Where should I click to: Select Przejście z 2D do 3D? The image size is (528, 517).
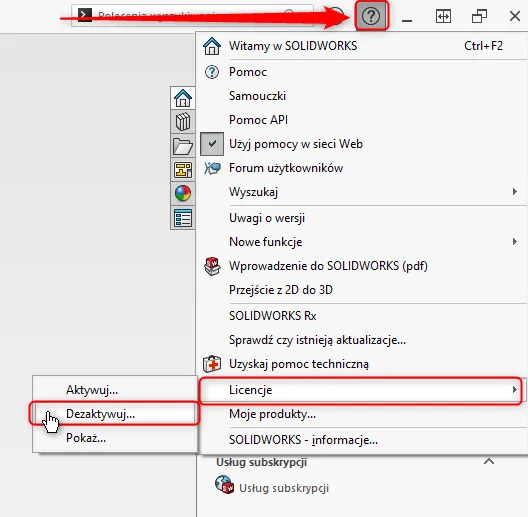[362, 290]
